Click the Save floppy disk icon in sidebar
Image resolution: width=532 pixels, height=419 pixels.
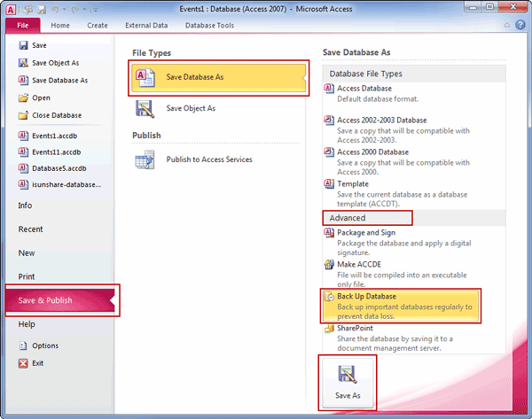coord(23,45)
